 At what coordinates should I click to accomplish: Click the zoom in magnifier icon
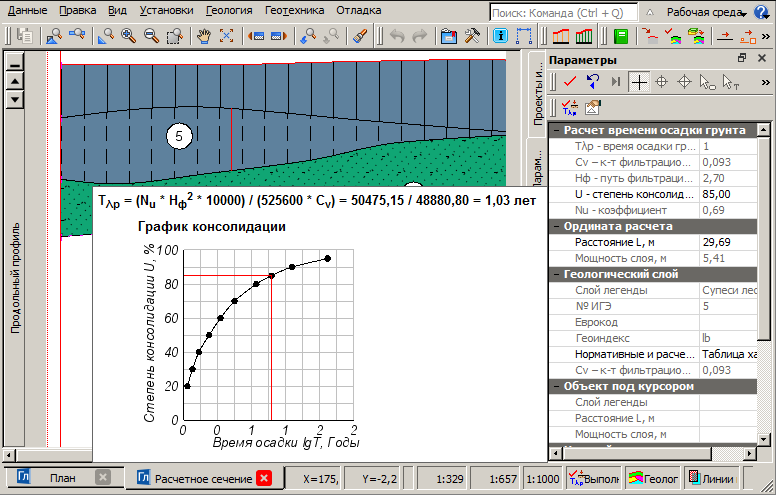click(x=129, y=35)
